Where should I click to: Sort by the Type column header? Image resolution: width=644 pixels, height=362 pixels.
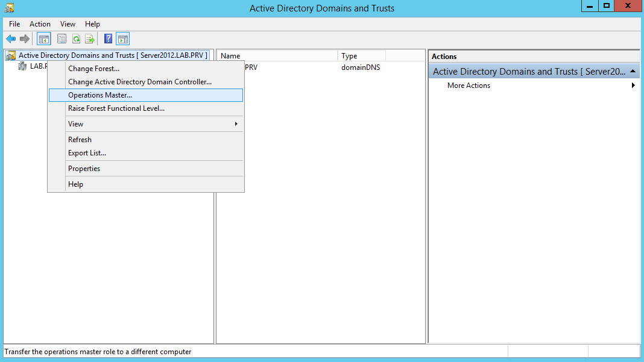point(361,56)
